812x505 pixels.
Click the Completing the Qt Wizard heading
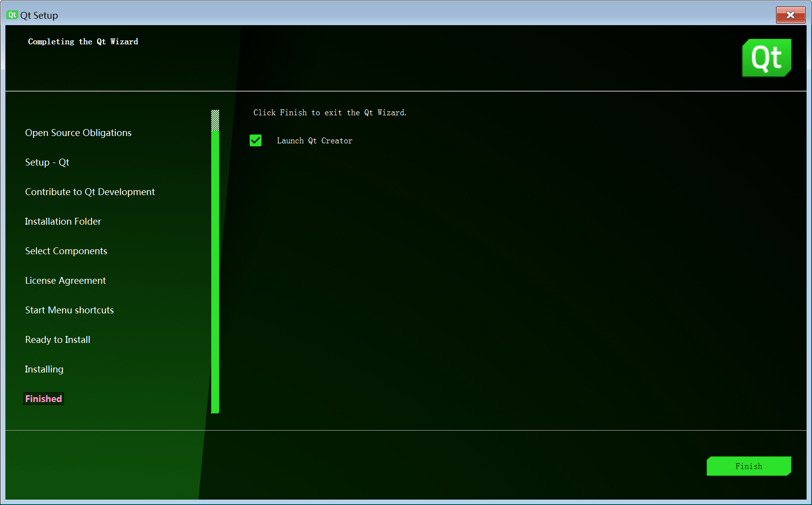coord(83,42)
